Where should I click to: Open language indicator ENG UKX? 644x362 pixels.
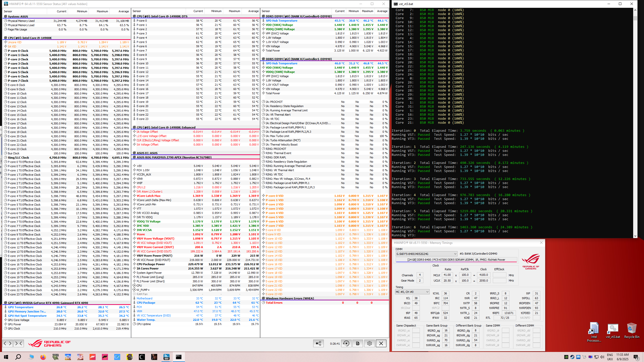click(610, 357)
